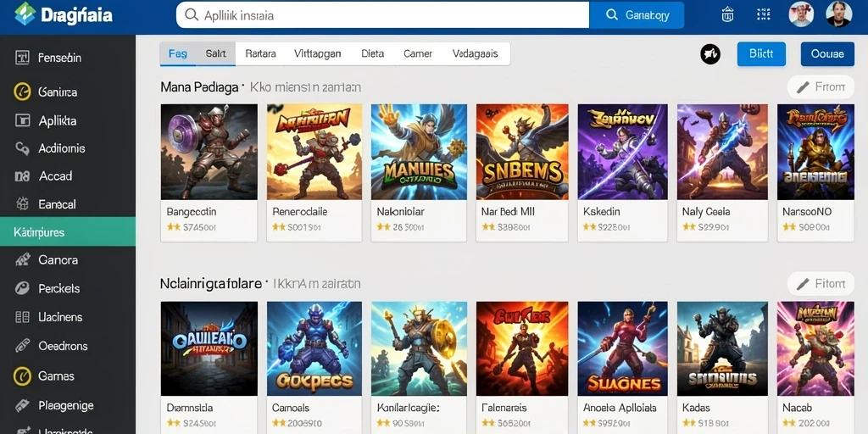Open the basket icon in the header

[x=728, y=14]
